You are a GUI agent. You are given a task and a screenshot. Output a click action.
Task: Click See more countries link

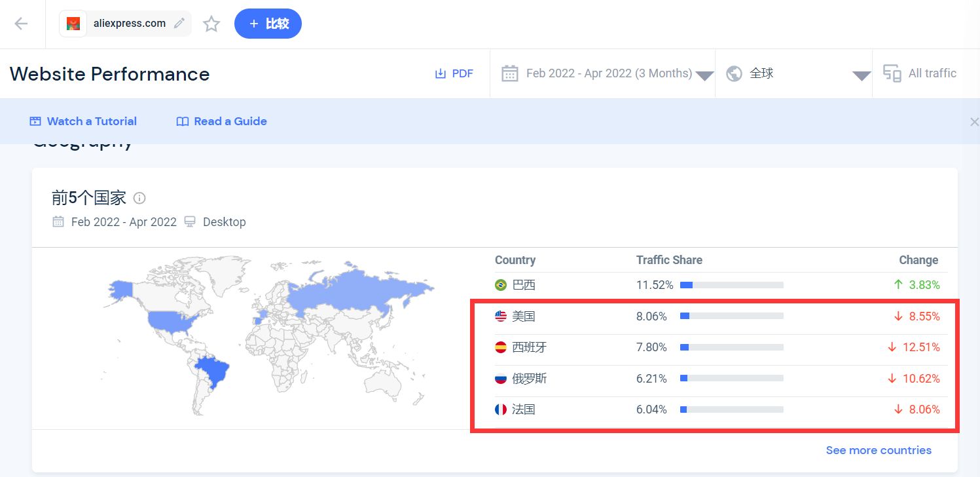pos(878,450)
